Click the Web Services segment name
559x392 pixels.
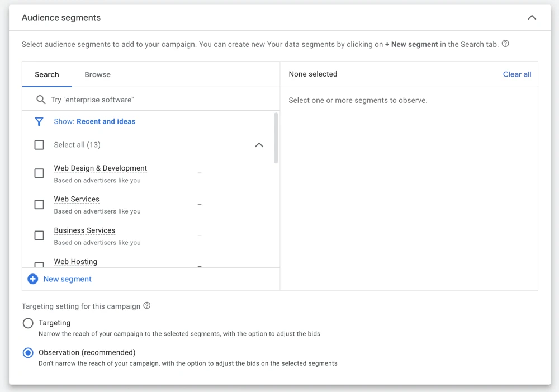coord(77,199)
